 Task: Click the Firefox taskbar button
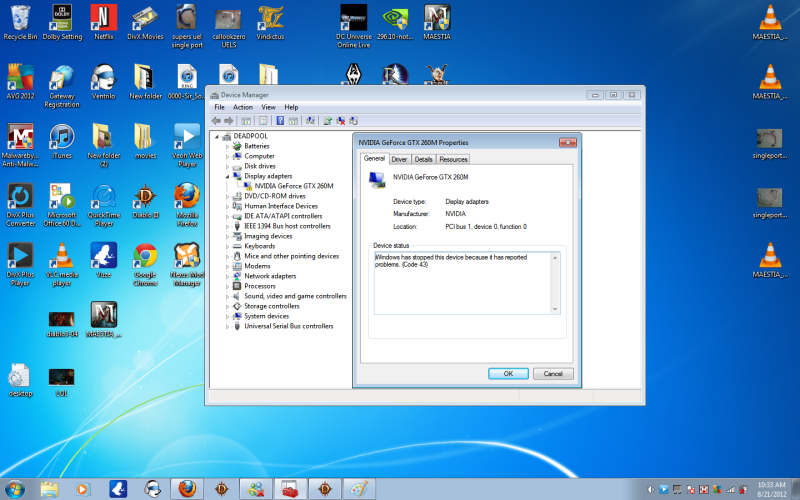point(187,489)
